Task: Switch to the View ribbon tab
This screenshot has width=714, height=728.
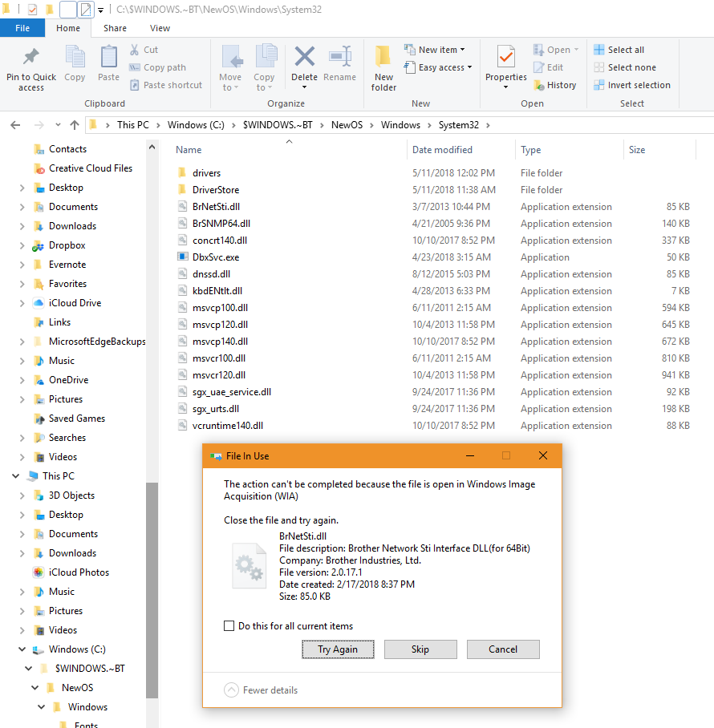Action: click(x=160, y=28)
